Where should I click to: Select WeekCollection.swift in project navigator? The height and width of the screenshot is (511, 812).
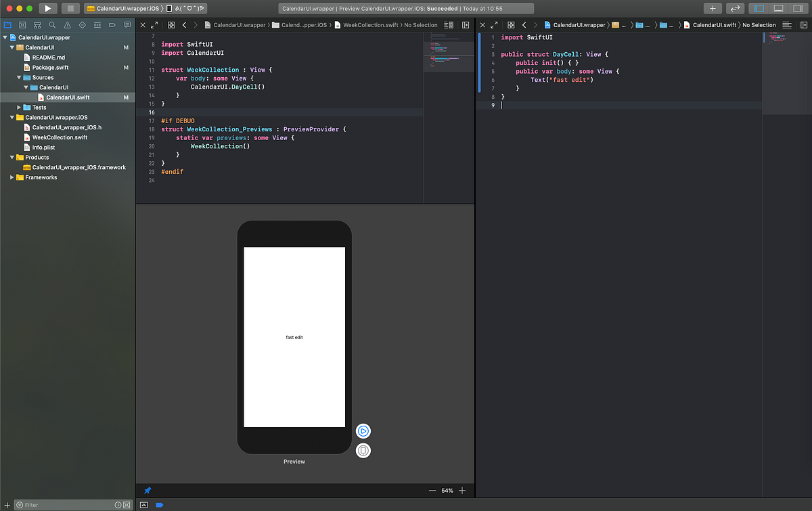60,137
